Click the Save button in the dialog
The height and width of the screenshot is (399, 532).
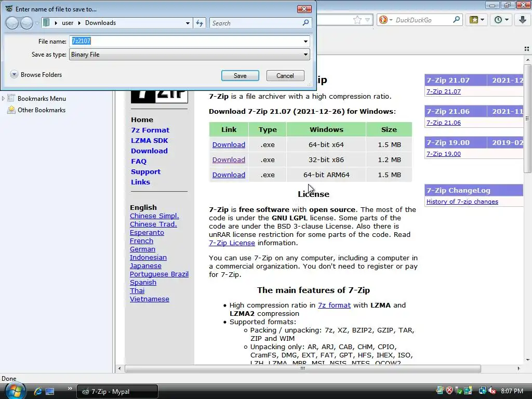[x=240, y=76]
